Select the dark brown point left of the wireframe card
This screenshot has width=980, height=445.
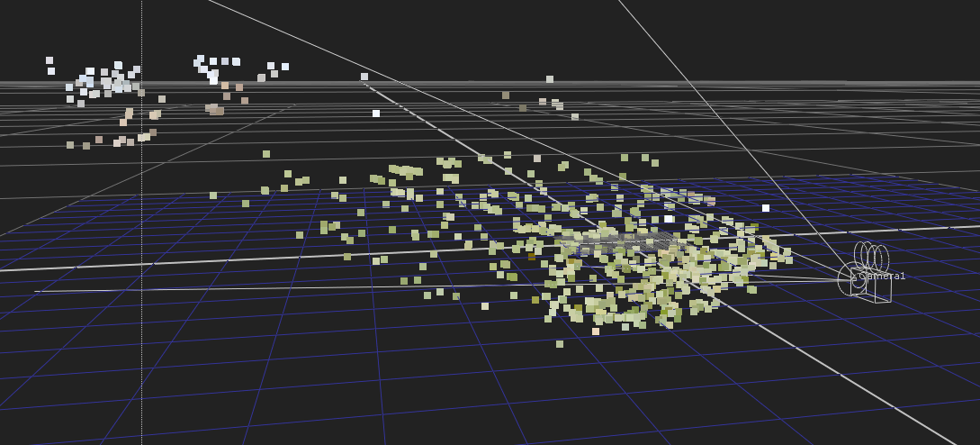pyautogui.click(x=532, y=258)
